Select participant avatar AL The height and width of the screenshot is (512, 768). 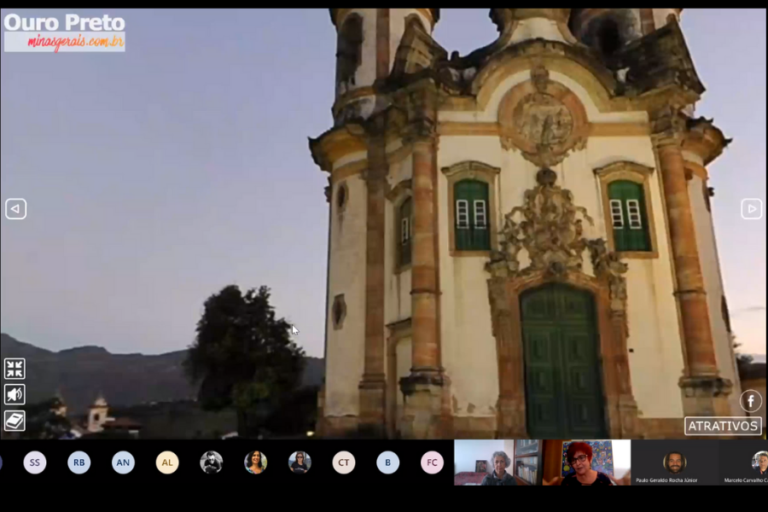pyautogui.click(x=167, y=462)
